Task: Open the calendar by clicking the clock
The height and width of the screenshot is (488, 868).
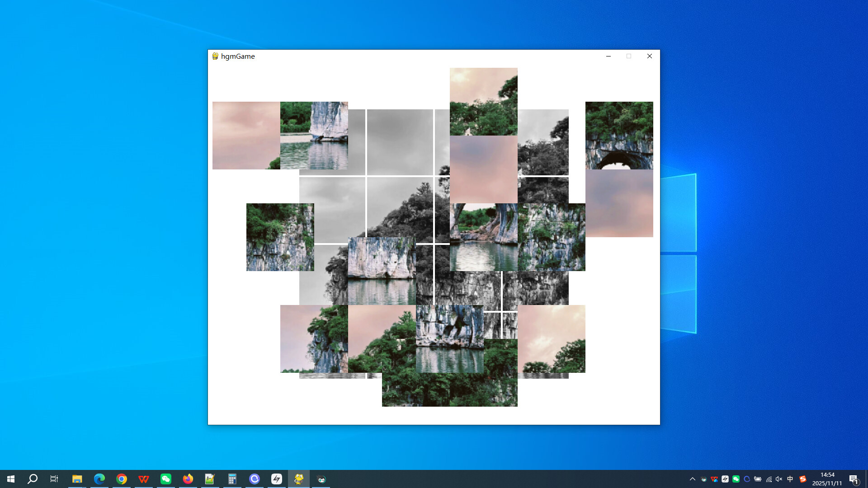Action: pos(827,479)
